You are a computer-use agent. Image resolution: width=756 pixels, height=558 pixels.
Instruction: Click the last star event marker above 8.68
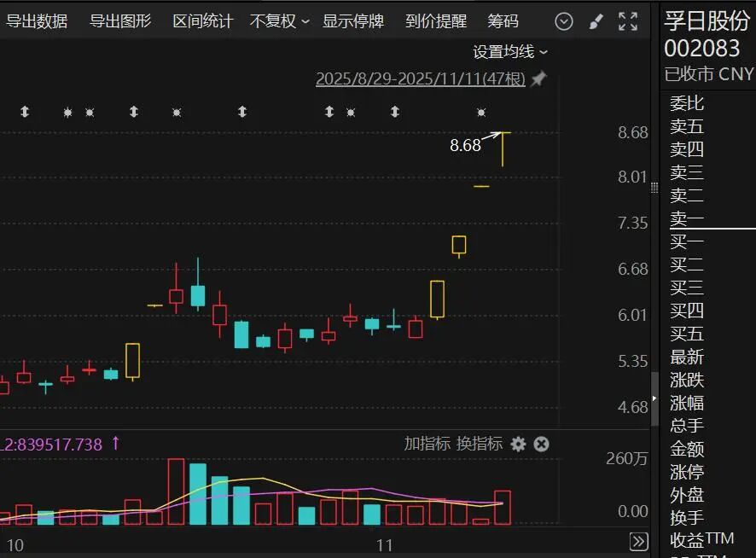[x=481, y=112]
